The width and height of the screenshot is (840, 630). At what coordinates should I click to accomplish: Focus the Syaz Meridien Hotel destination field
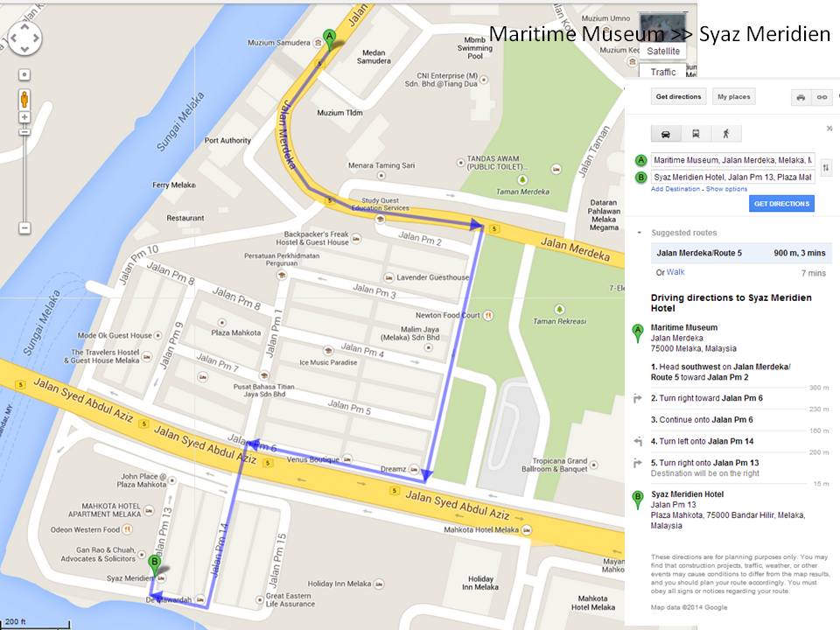coord(733,178)
